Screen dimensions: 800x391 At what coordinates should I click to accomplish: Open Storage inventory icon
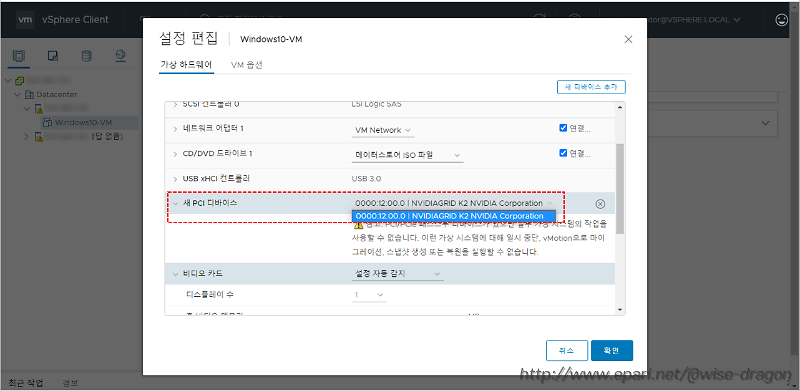click(87, 56)
